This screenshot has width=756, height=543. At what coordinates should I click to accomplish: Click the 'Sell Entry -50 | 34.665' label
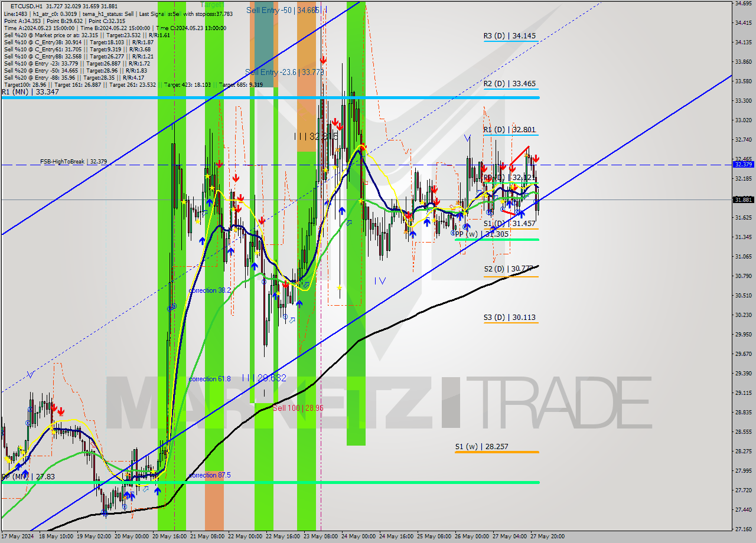283,10
